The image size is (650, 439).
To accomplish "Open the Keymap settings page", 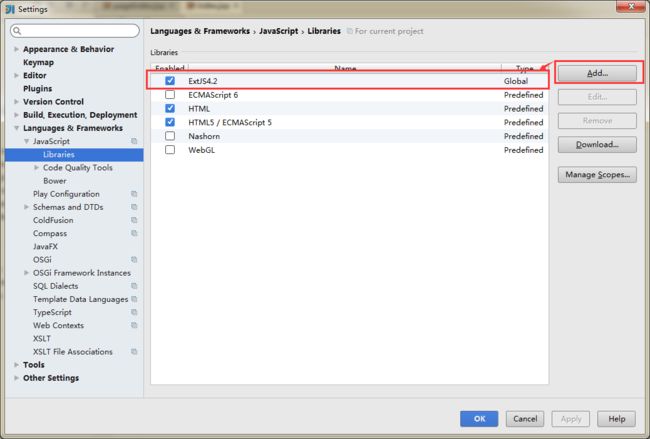I will tap(39, 62).
